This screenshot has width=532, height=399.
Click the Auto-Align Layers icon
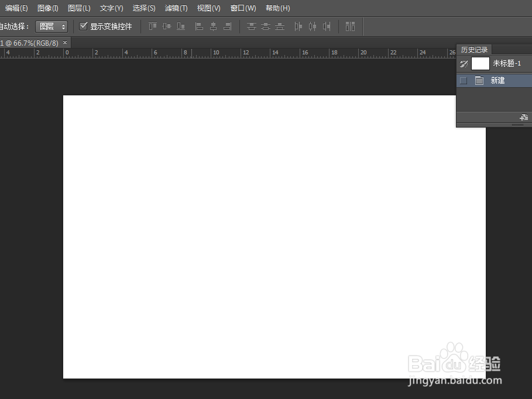[350, 26]
